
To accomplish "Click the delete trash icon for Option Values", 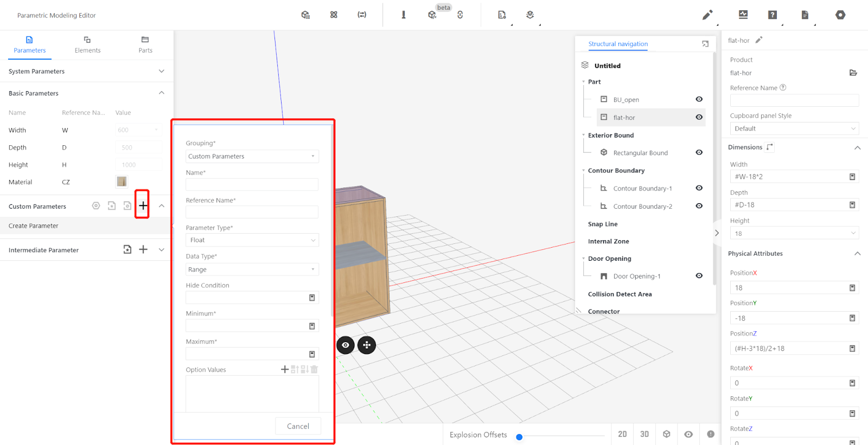I will tap(314, 369).
